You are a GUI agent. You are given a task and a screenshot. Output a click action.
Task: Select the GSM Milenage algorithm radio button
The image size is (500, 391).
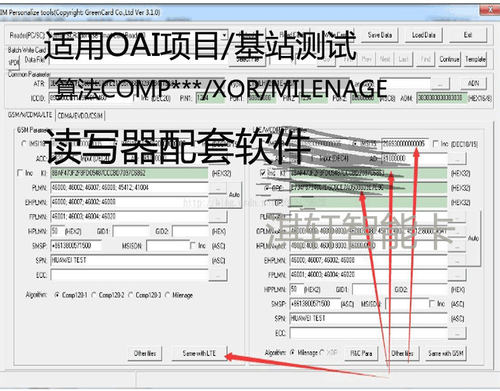[x=167, y=295]
